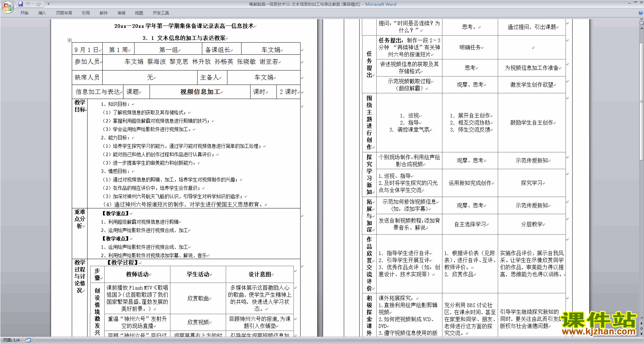Open the 开始 ribbon tab

pyautogui.click(x=24, y=13)
